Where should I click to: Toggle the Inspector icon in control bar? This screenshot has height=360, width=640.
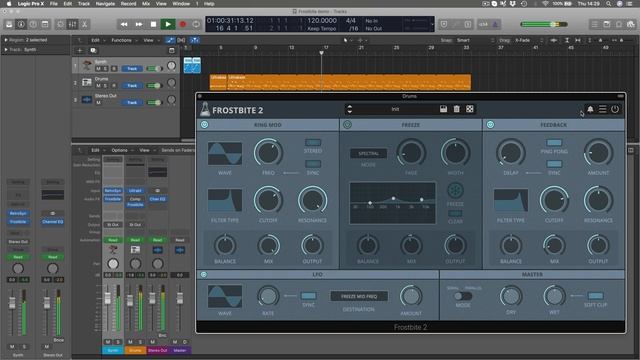click(21, 24)
